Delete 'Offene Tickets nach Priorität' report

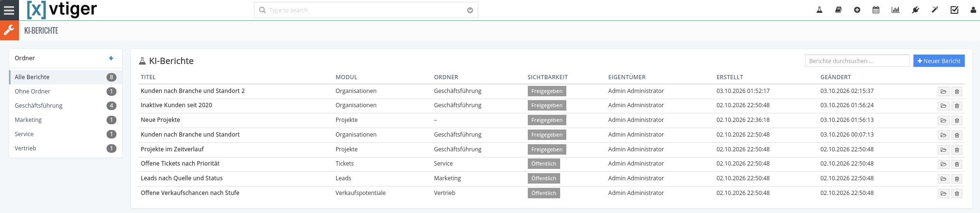click(x=957, y=164)
